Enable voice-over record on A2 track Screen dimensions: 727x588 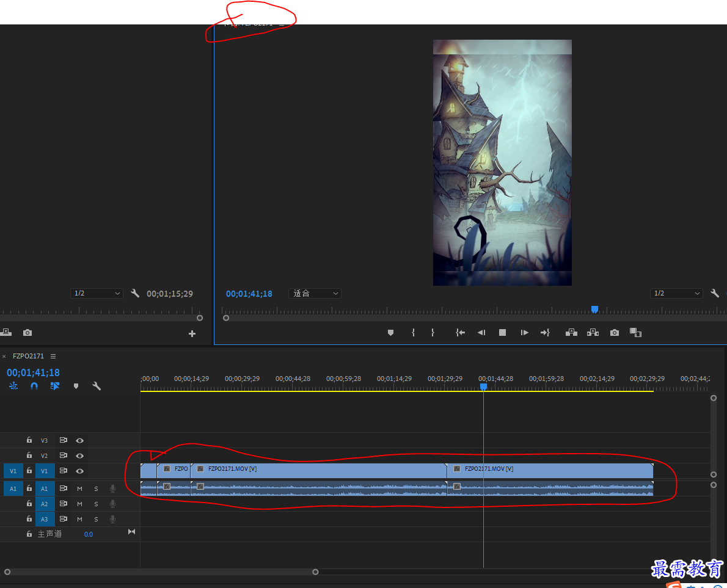pos(112,504)
